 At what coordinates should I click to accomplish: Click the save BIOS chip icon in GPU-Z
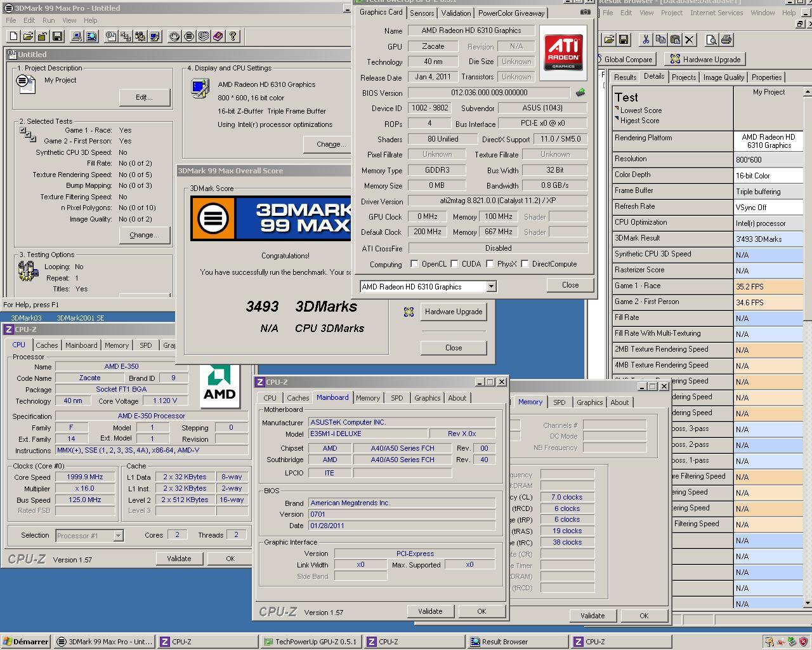coord(580,93)
